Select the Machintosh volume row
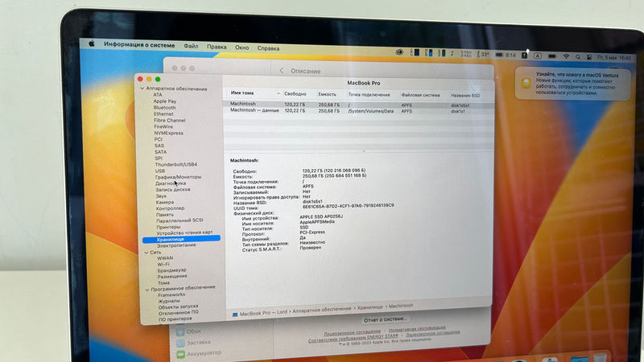Screen dimensions: 644x362 [358, 105]
